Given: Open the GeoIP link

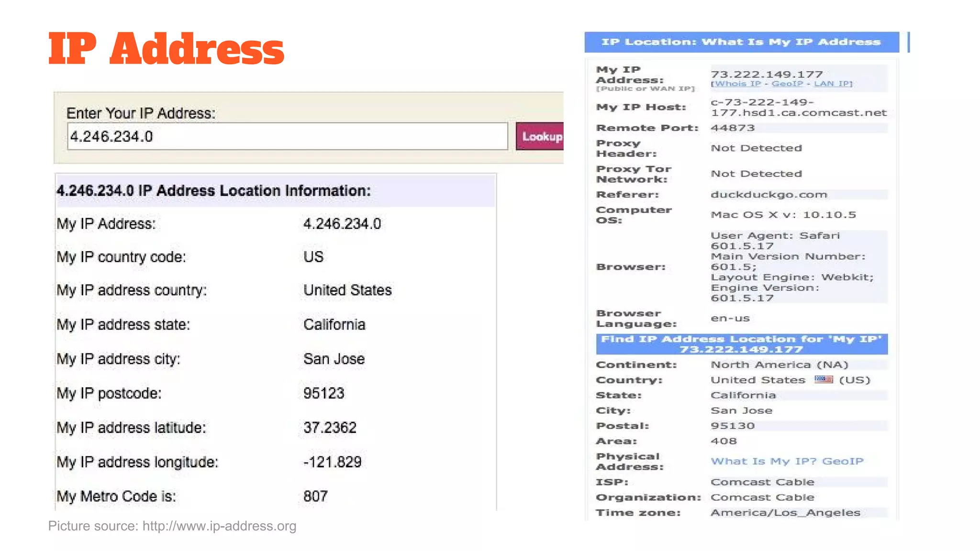Looking at the screenshot, I should 787,84.
